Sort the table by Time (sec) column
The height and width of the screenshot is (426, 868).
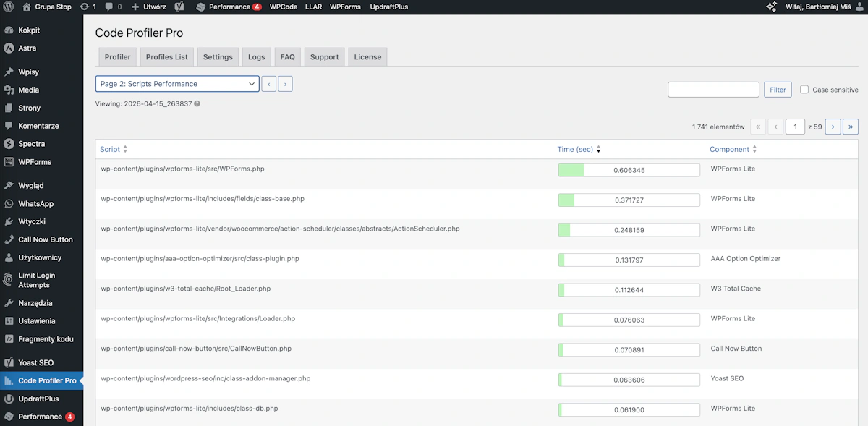coord(579,150)
